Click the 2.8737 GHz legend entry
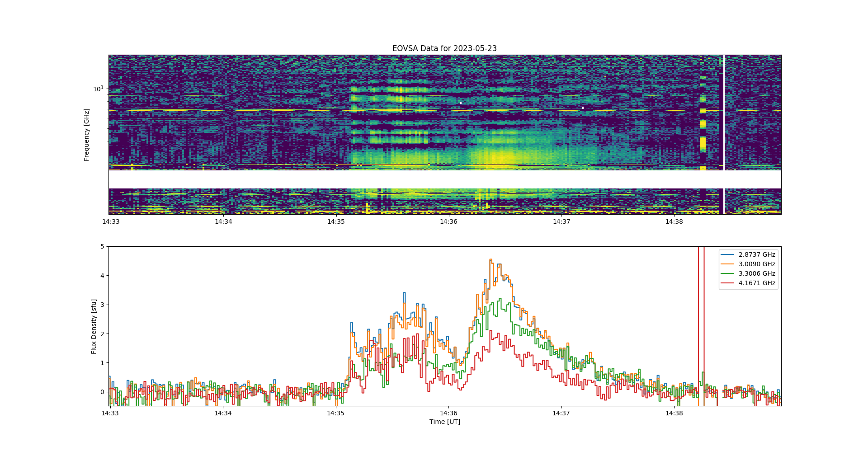The width and height of the screenshot is (868, 456). click(x=757, y=254)
